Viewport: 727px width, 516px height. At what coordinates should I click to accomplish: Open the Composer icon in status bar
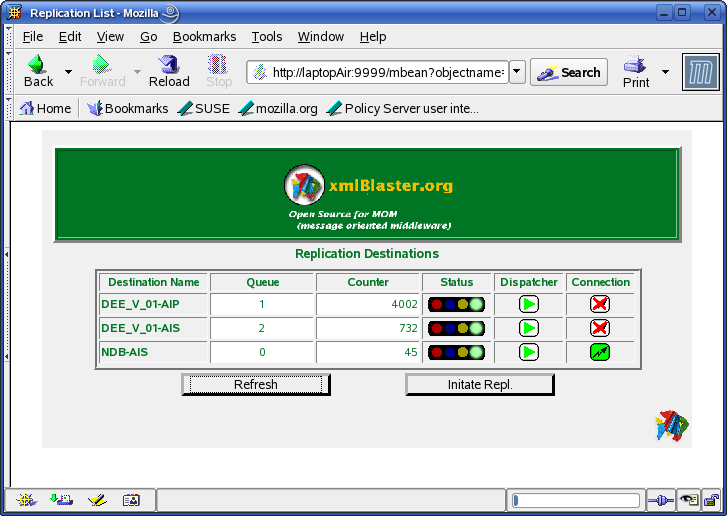[x=97, y=500]
